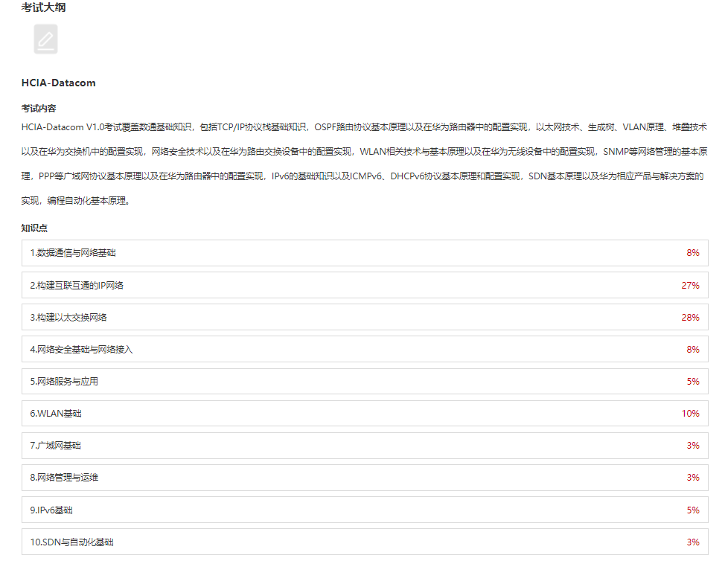Open row 10.SDN与自动化基础
The image size is (728, 561).
[365, 542]
